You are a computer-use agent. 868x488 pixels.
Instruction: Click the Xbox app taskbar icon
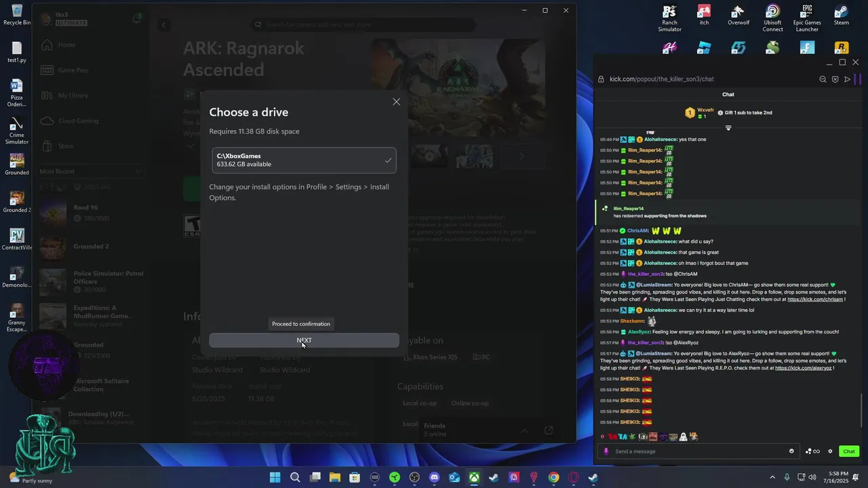474,478
